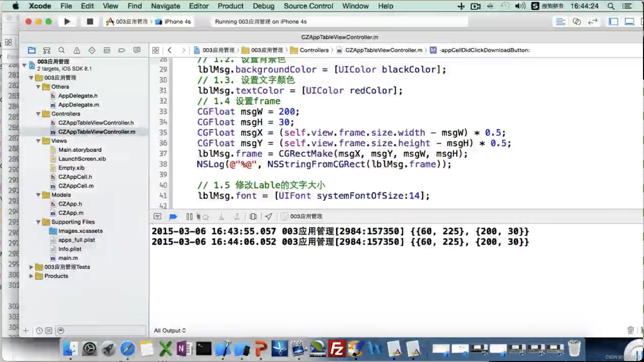The height and width of the screenshot is (362, 644).
Task: Filter files with source control status
Action: pos(49,331)
